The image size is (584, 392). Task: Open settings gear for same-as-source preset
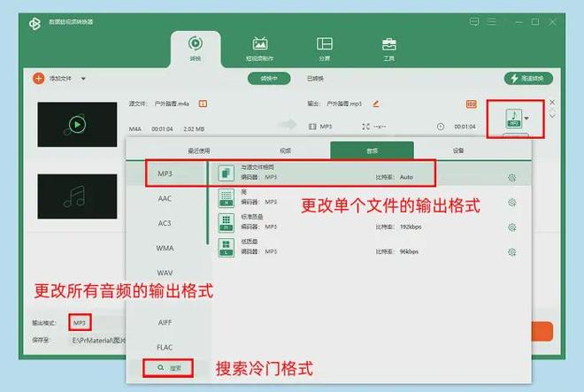tap(512, 178)
